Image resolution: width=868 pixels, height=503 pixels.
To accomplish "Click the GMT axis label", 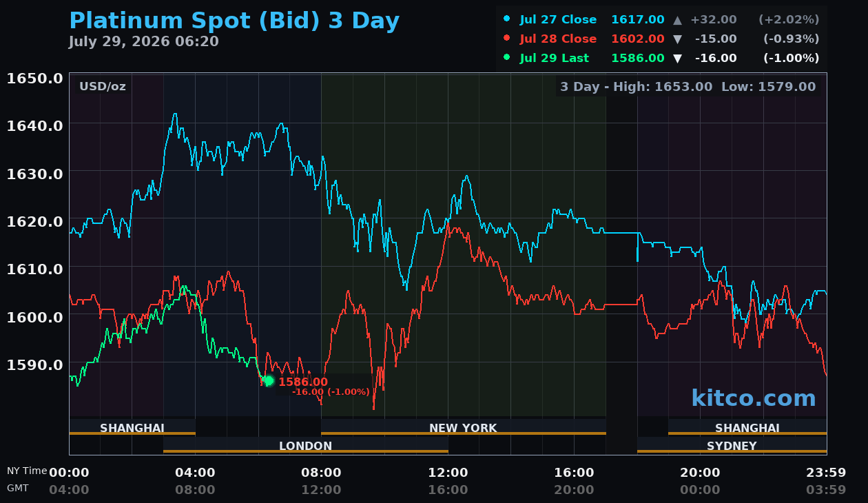I will (x=18, y=488).
